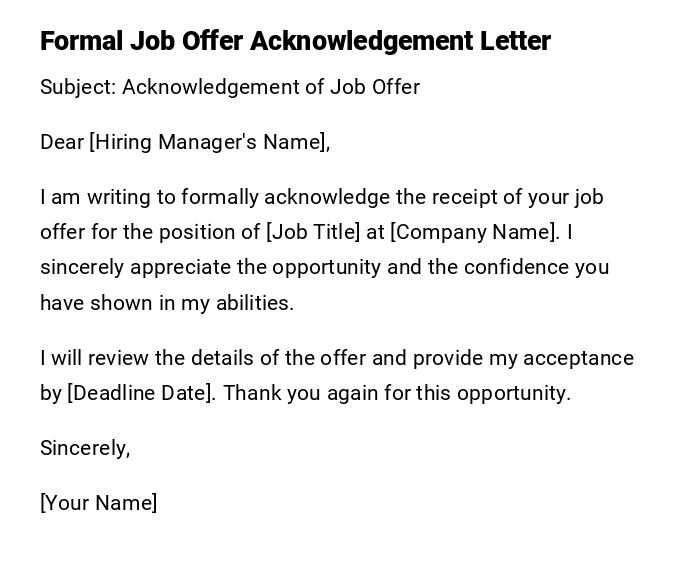Click the word Dear in greeting

[x=62, y=142]
